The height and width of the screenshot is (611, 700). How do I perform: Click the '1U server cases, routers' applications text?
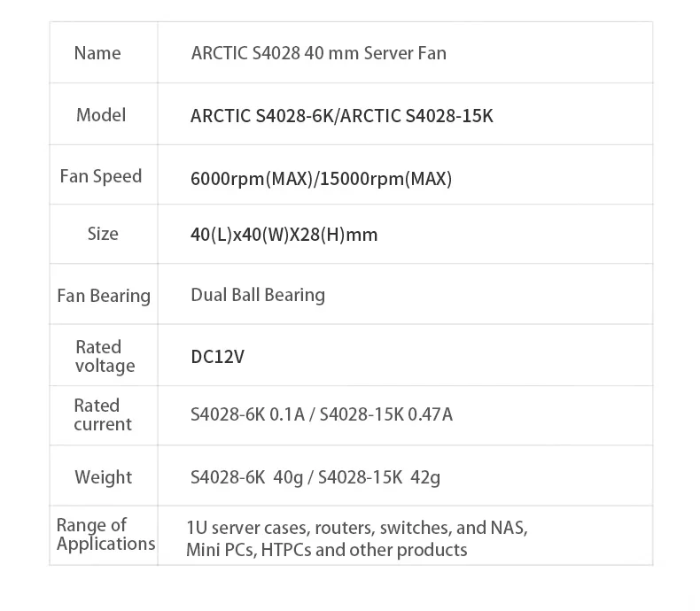click(x=278, y=528)
